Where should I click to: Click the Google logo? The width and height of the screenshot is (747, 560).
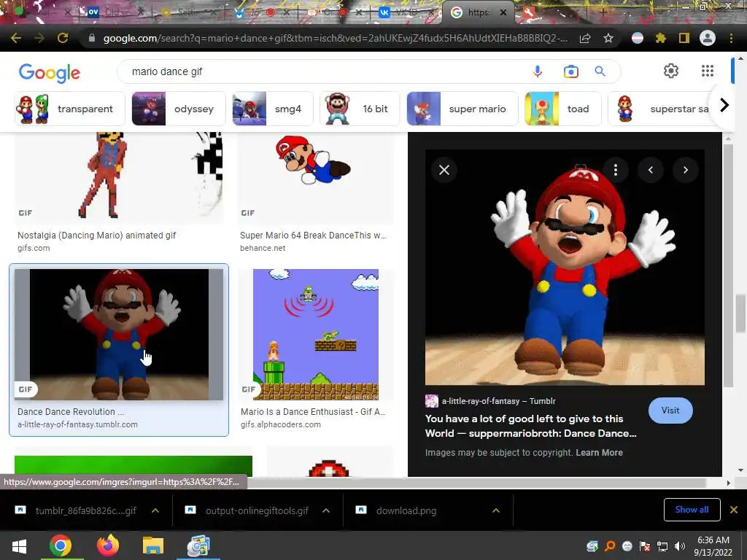(50, 73)
